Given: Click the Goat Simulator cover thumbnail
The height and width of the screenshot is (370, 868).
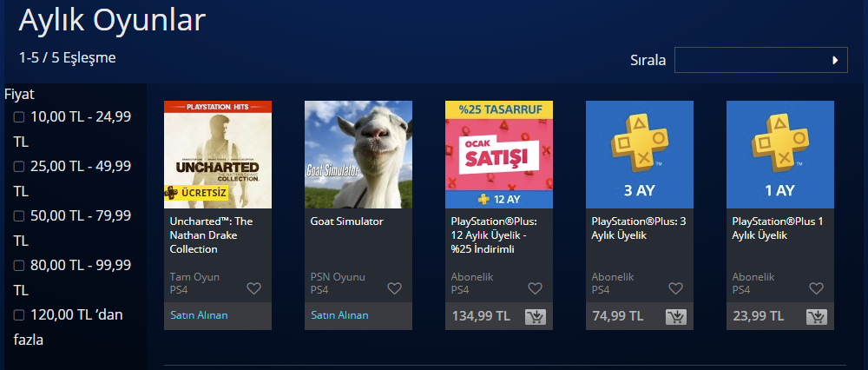Looking at the screenshot, I should tap(358, 155).
